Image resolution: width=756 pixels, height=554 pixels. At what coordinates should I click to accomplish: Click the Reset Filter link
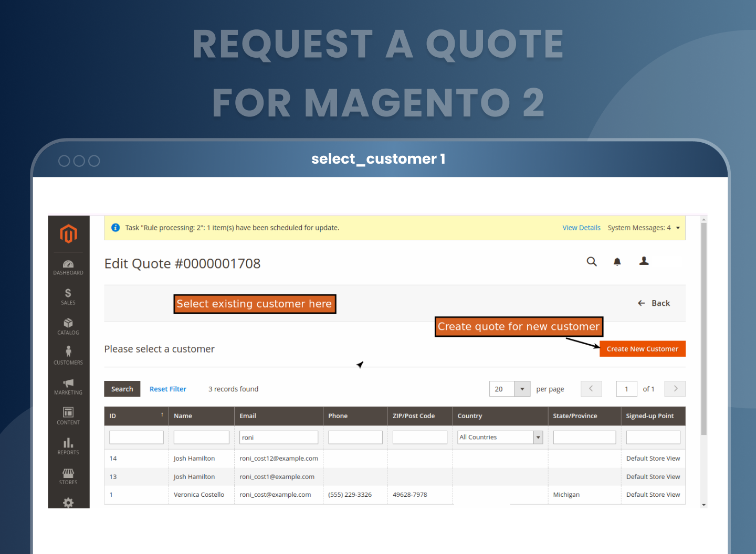point(168,389)
